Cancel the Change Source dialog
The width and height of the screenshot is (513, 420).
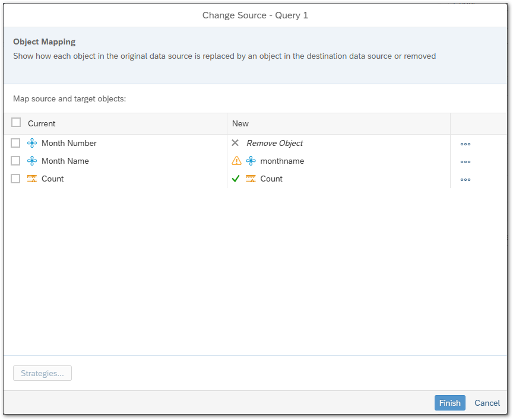pos(487,403)
